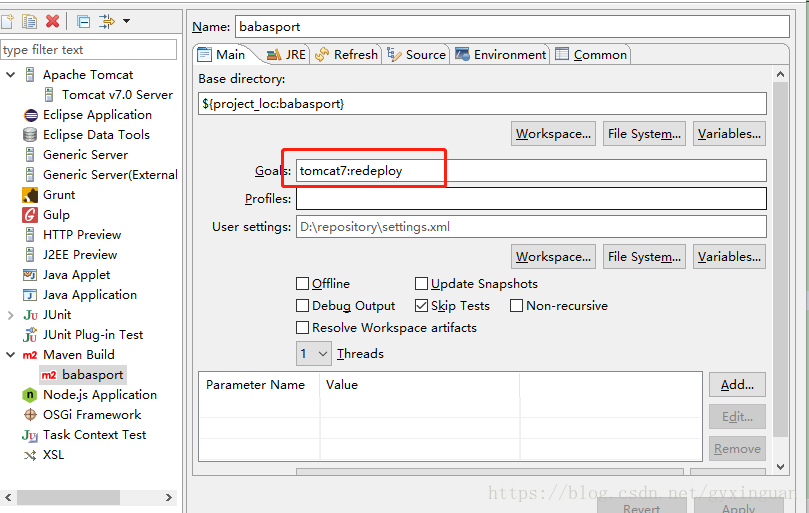Expand the JUnit tree node
This screenshot has height=513, width=809.
10,315
